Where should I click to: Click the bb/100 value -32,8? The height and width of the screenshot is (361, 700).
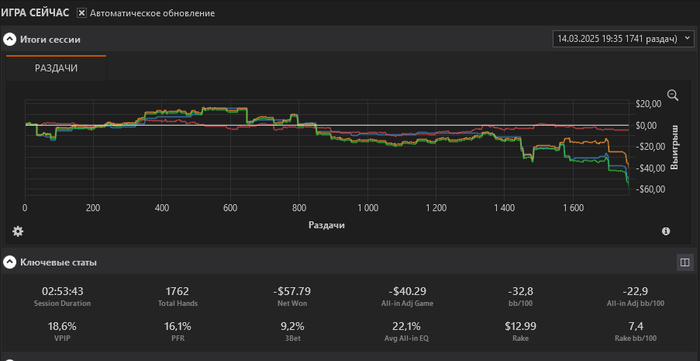(x=521, y=291)
